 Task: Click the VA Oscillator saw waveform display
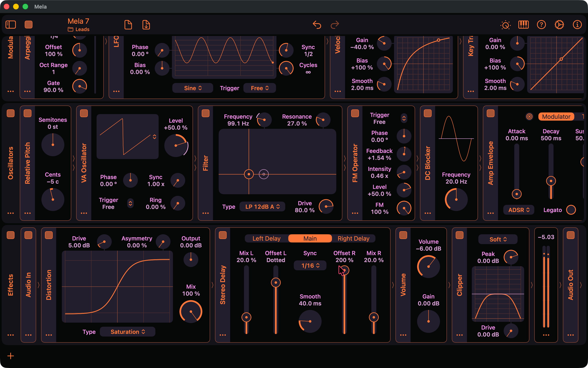click(128, 137)
